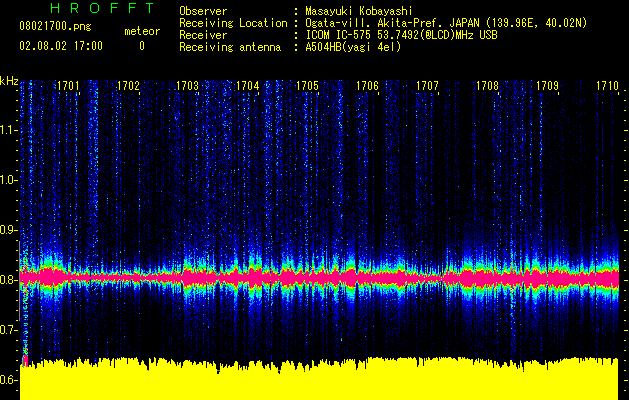Click the 1703 time marker

188,86
